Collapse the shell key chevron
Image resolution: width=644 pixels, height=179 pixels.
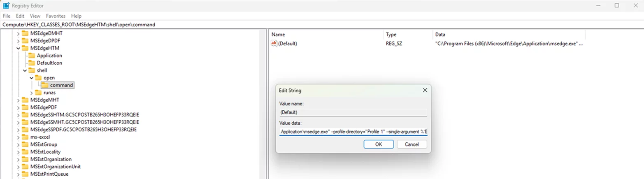25,70
